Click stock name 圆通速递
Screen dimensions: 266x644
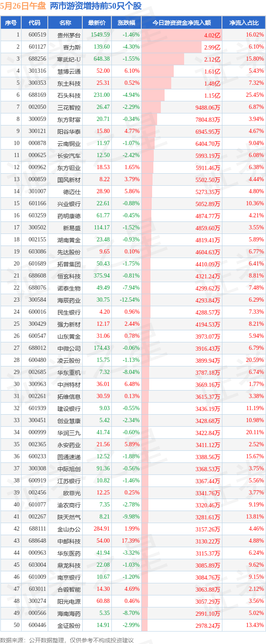(69, 457)
